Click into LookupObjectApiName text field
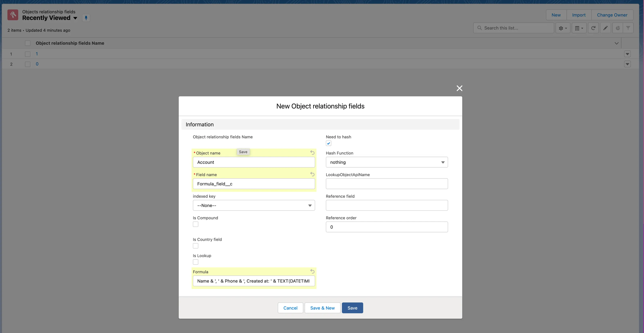Viewport: 644px width, 333px height. point(386,184)
